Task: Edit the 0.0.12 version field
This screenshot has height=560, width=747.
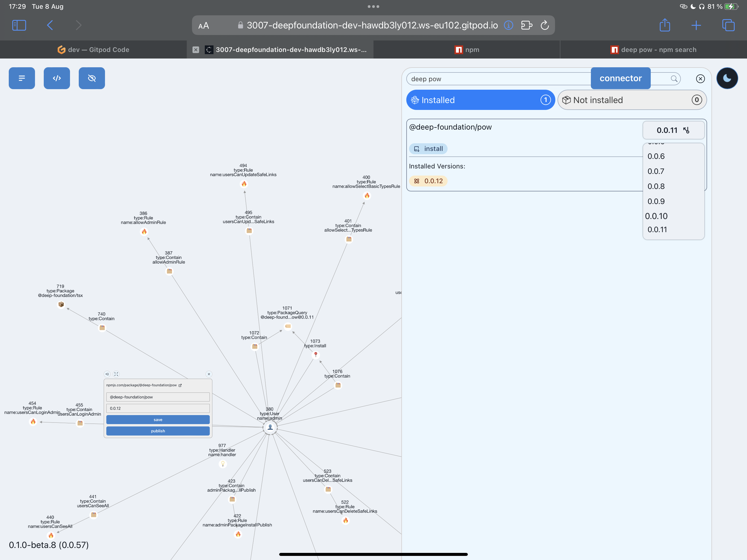Action: [x=158, y=408]
